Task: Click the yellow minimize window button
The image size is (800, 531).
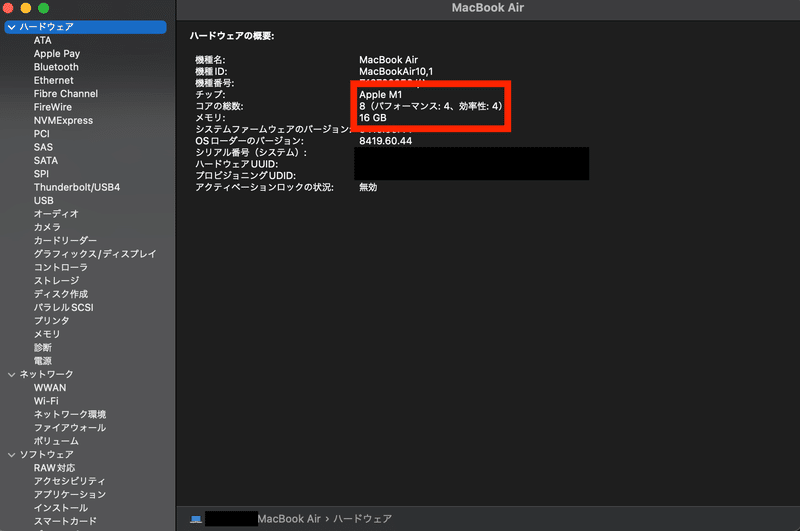Action: [26, 8]
